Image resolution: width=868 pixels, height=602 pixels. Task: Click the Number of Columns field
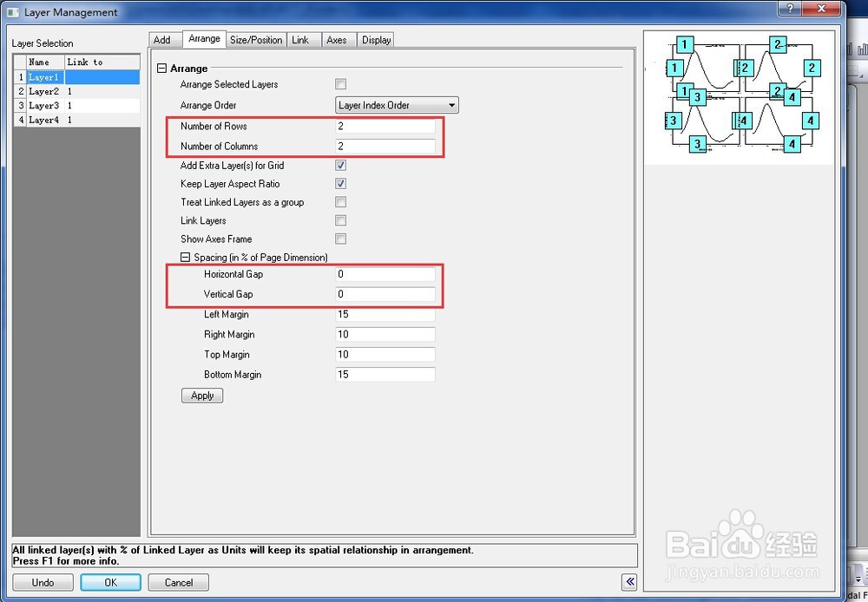tap(385, 146)
